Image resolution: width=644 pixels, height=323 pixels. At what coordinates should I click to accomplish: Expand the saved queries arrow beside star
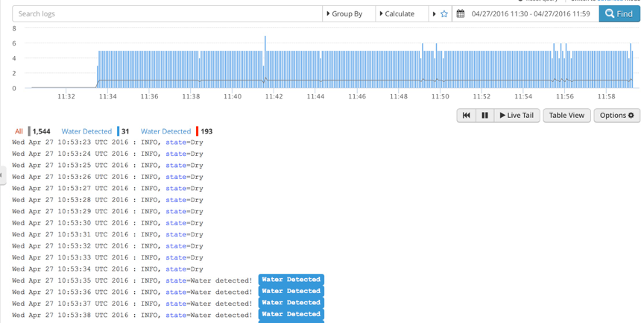(435, 13)
